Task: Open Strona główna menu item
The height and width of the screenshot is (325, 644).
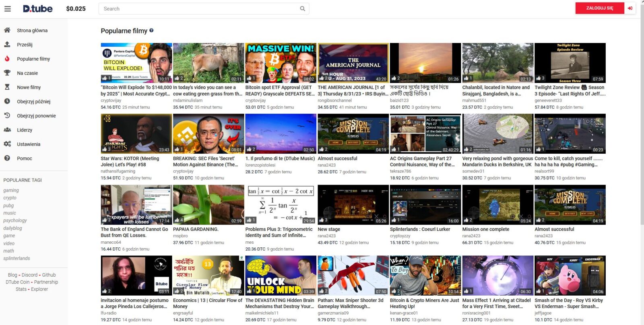Action: pos(32,31)
